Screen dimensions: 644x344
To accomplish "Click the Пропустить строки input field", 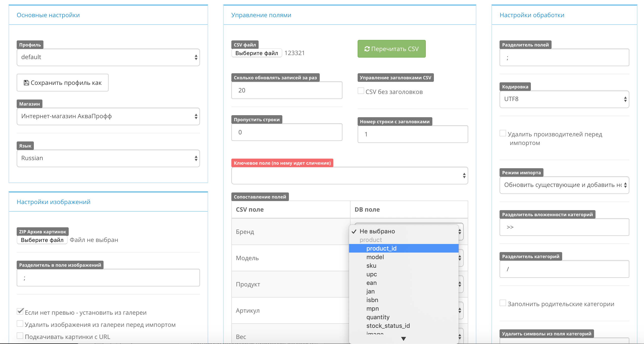I will pyautogui.click(x=287, y=132).
